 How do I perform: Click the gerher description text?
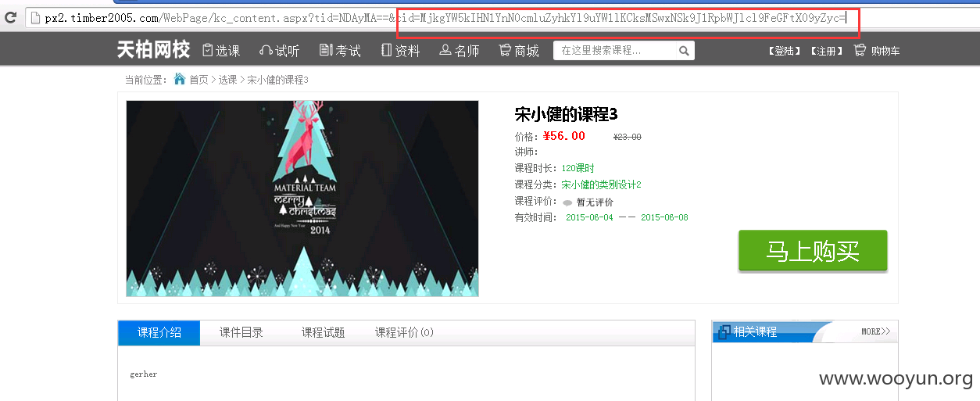tap(144, 374)
